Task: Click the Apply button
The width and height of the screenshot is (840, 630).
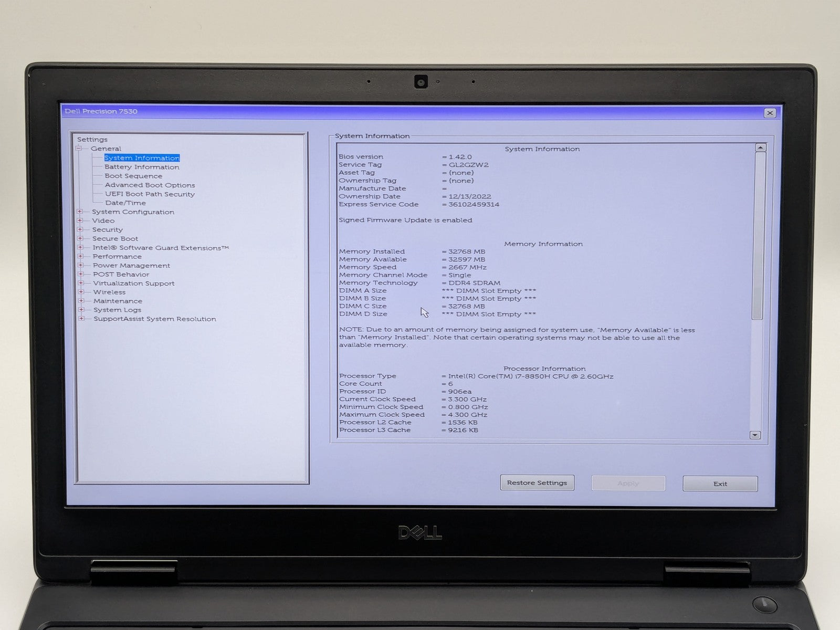Action: 628,484
